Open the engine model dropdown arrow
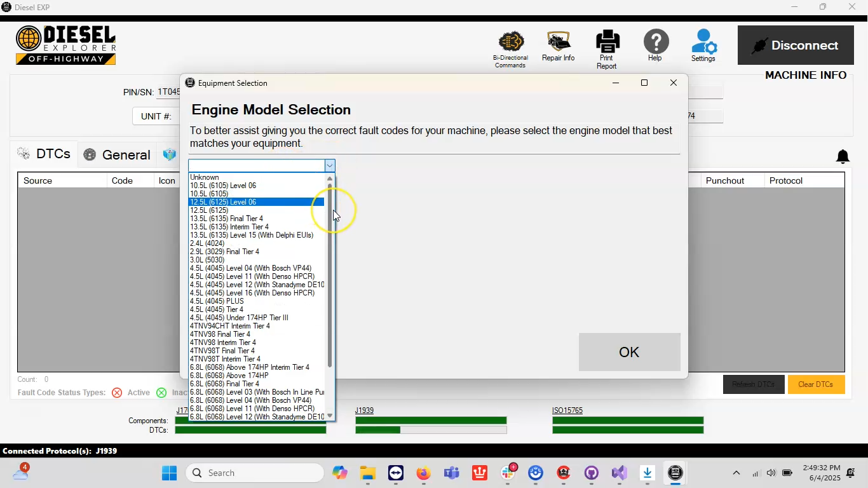Image resolution: width=868 pixels, height=488 pixels. point(329,166)
